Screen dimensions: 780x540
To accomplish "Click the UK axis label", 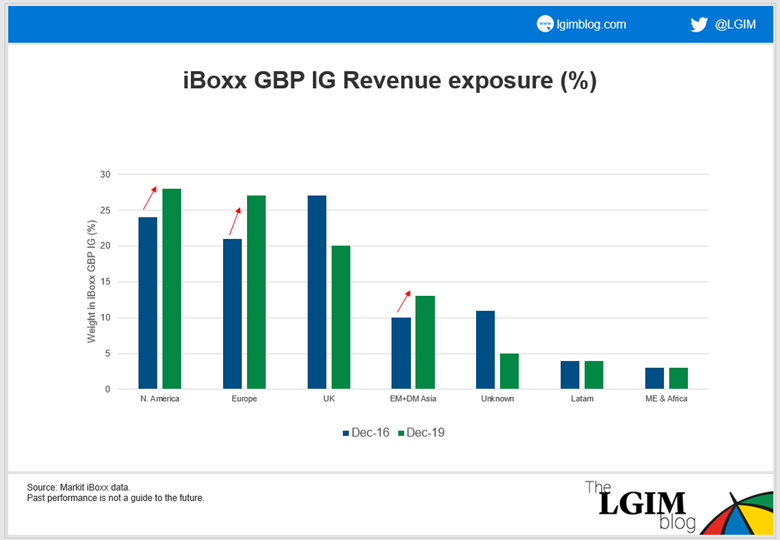I will pyautogui.click(x=329, y=399).
